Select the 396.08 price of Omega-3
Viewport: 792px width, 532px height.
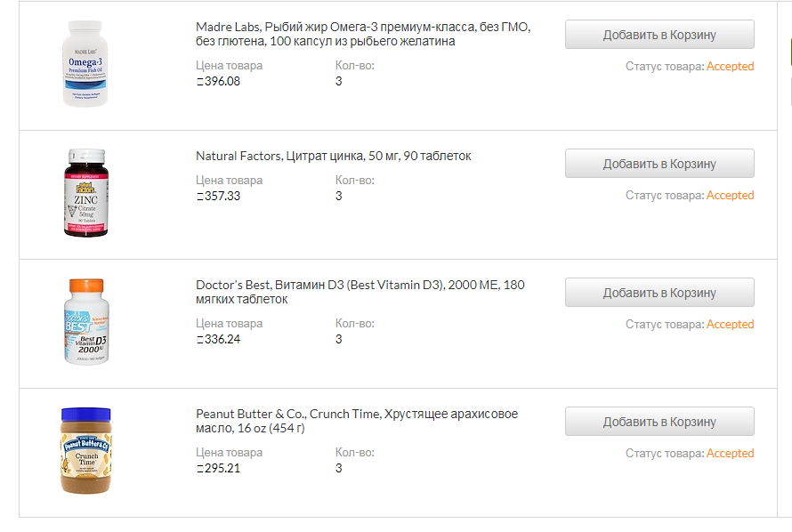(x=218, y=81)
